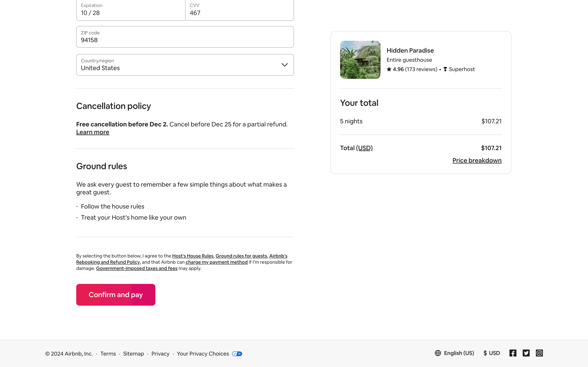Open Airbnb's Twitter page icon
This screenshot has width=588, height=367.
(526, 353)
